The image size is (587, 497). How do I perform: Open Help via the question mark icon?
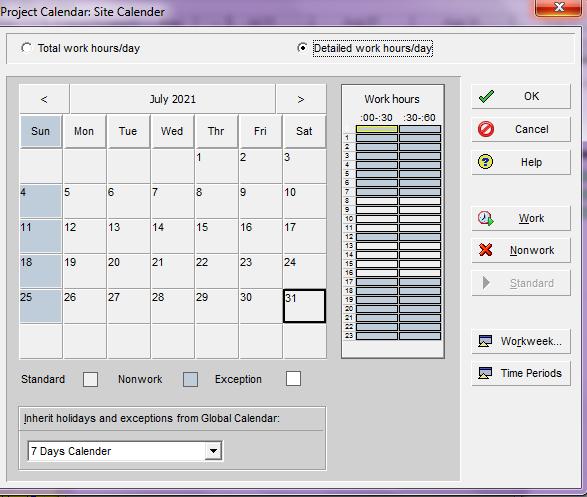pyautogui.click(x=486, y=162)
